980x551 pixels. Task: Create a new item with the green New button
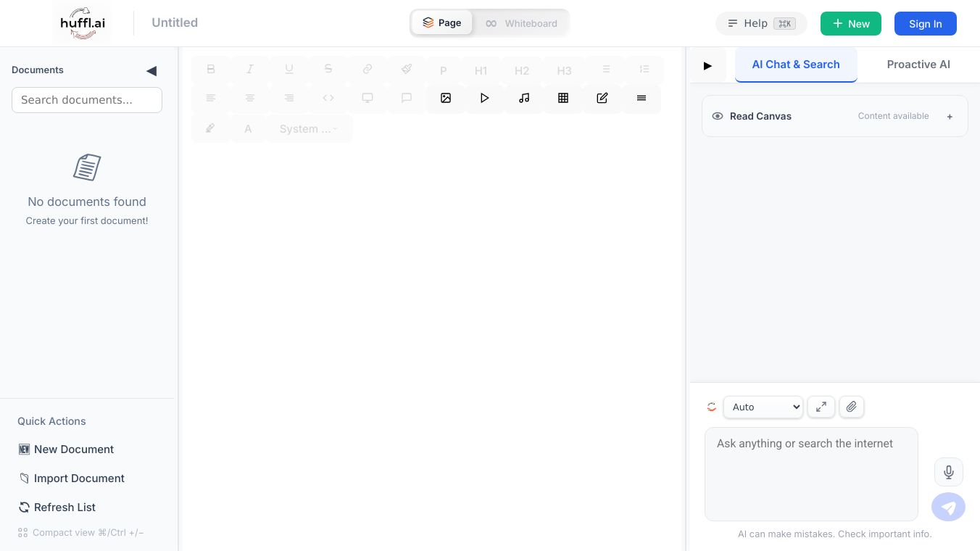[x=851, y=23]
